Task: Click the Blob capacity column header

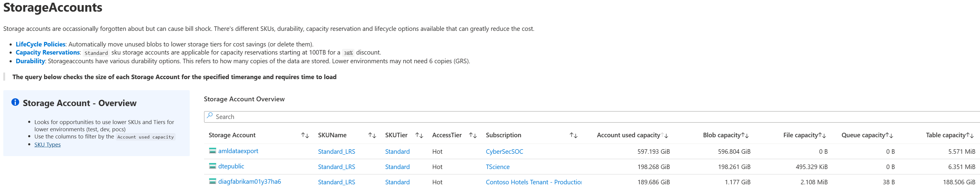Action: 722,135
